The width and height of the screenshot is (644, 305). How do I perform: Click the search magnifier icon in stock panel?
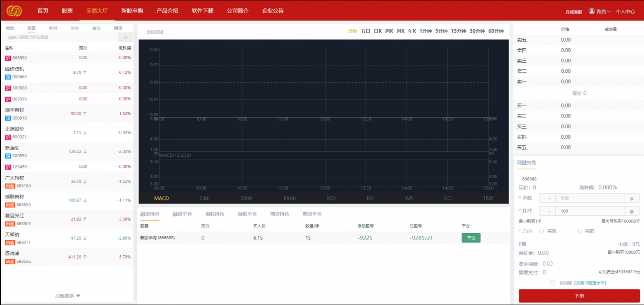coord(125,38)
